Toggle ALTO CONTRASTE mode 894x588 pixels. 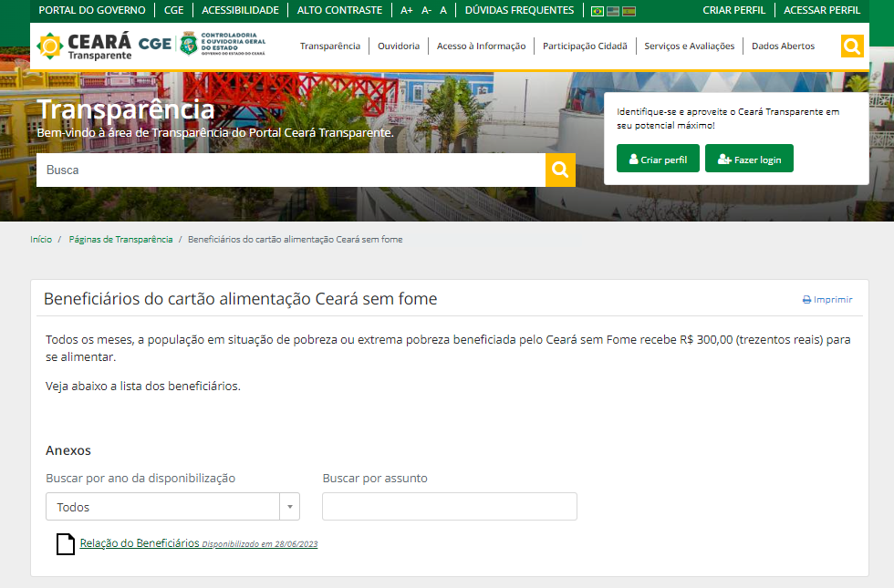click(339, 10)
